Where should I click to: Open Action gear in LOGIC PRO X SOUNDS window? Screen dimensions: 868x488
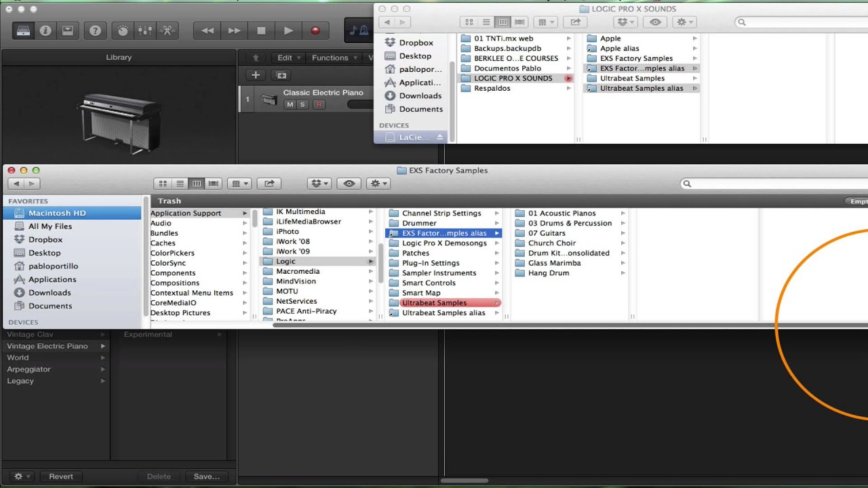click(684, 22)
